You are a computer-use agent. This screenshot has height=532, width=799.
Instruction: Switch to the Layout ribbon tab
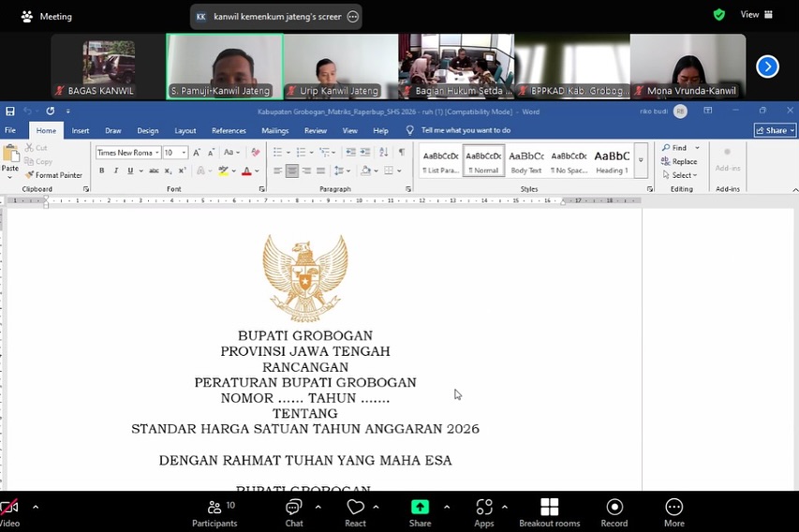[185, 131]
